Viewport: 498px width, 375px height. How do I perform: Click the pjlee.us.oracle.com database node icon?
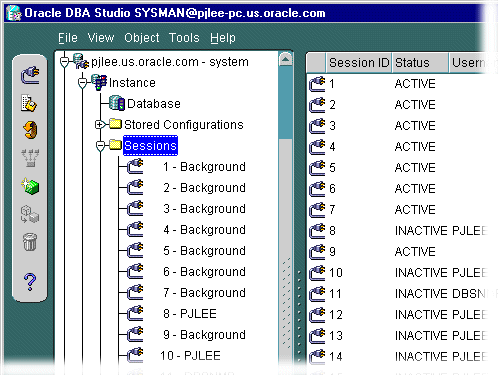coord(81,62)
